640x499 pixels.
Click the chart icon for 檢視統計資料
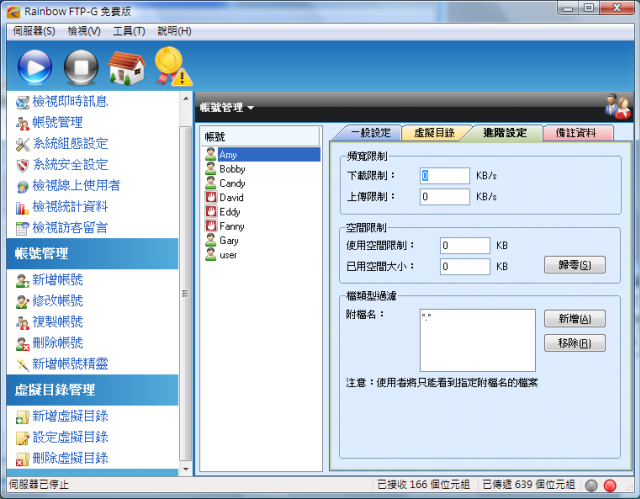tap(22, 208)
